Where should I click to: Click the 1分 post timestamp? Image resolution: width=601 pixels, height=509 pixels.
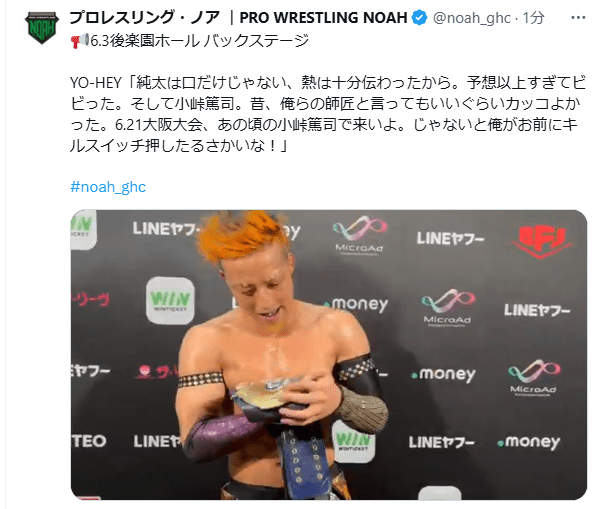pyautogui.click(x=534, y=18)
